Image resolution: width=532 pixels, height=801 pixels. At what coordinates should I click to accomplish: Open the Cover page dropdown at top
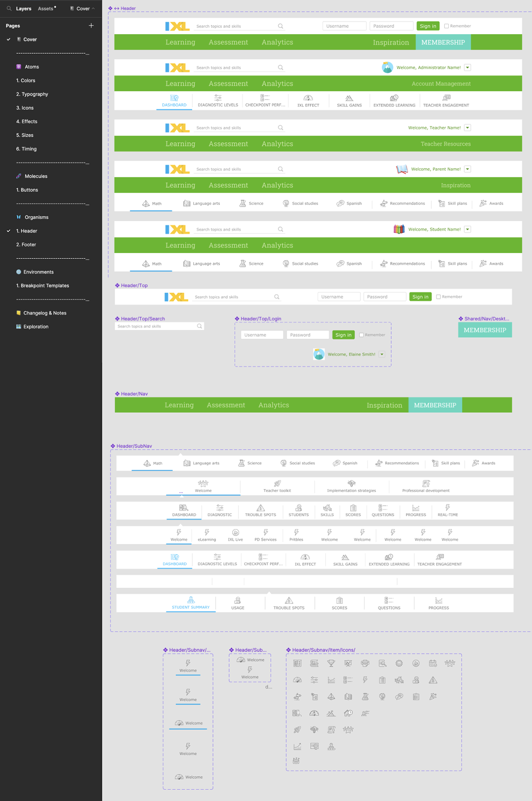[x=83, y=8]
